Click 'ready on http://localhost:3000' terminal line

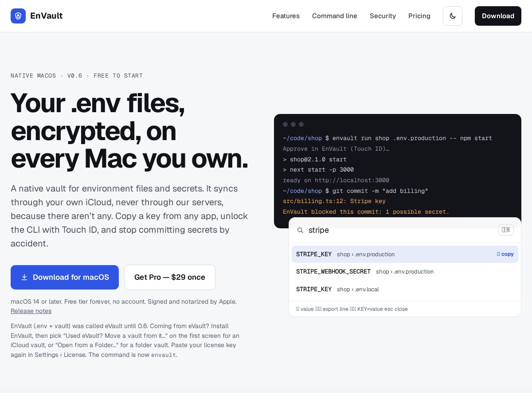(336, 180)
